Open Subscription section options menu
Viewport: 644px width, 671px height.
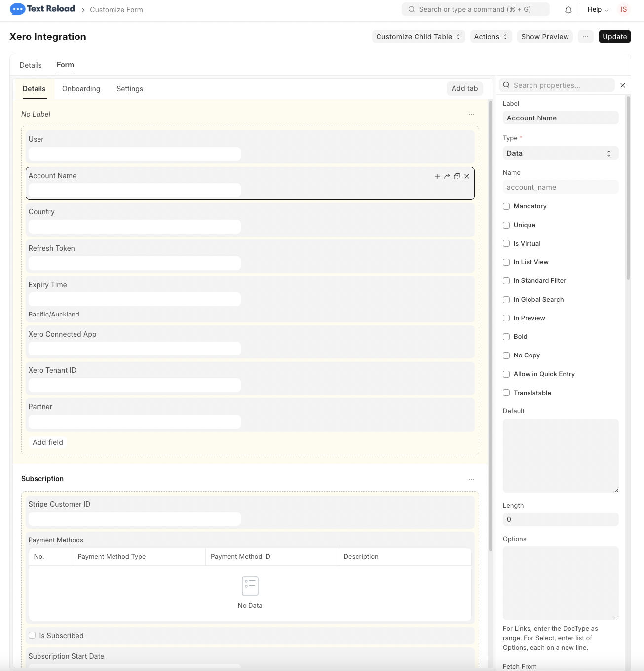[471, 479]
